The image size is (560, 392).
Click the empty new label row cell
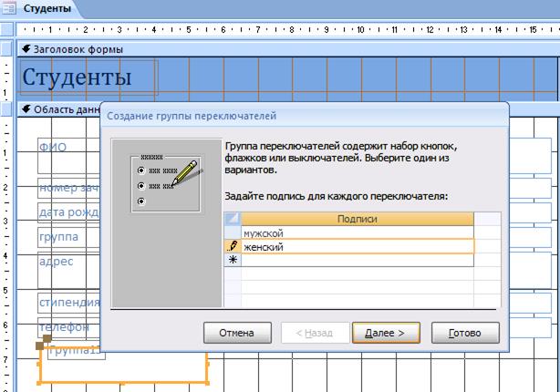358,260
